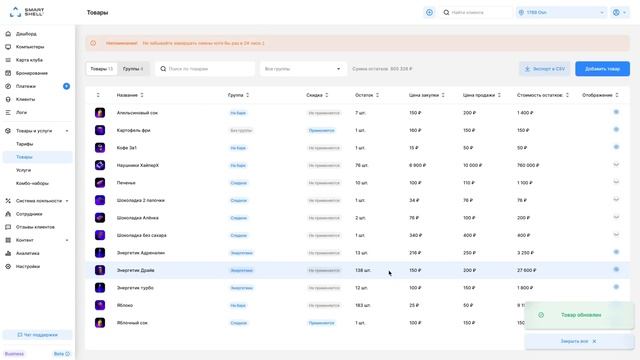Screen dimensions: 640x360
Task: Sort table by Группа column
Action: pos(238,95)
